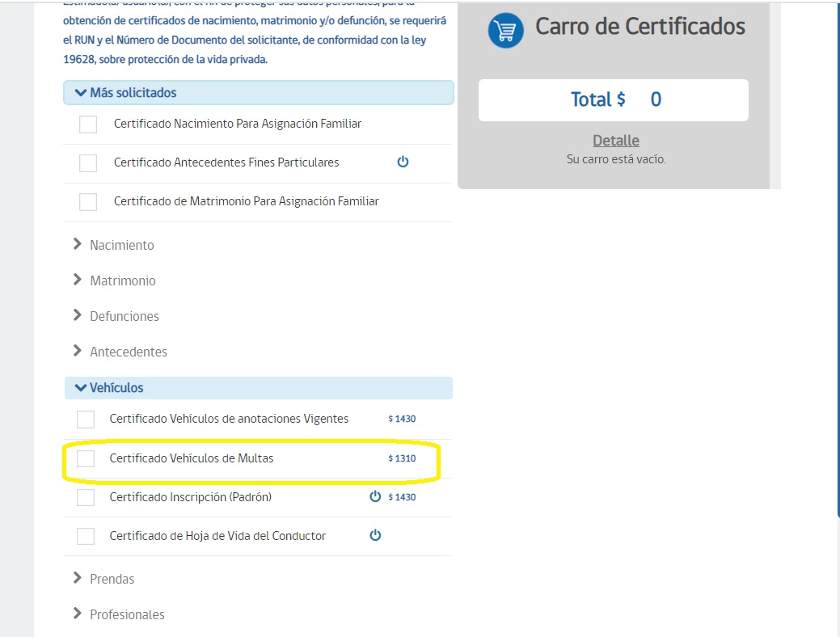This screenshot has width=840, height=637.
Task: Click the shopping cart icon
Action: [506, 31]
